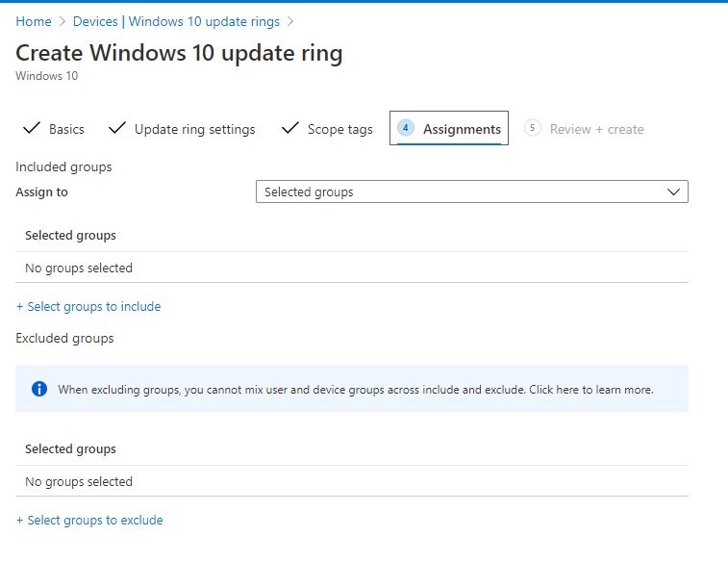Viewport: 728px width, 562px height.
Task: Expand the Assign to dropdown arrow
Action: click(673, 192)
